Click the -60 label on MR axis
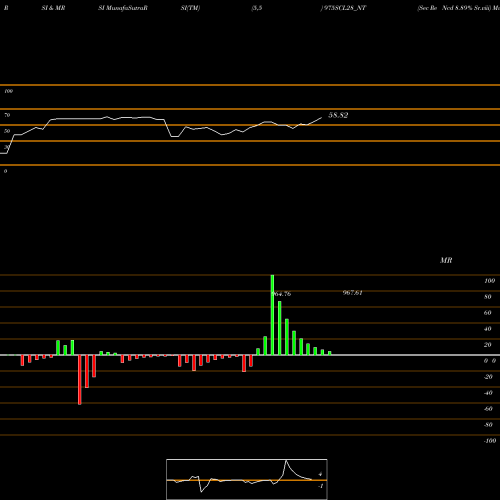The height and width of the screenshot is (500, 500). [x=488, y=409]
